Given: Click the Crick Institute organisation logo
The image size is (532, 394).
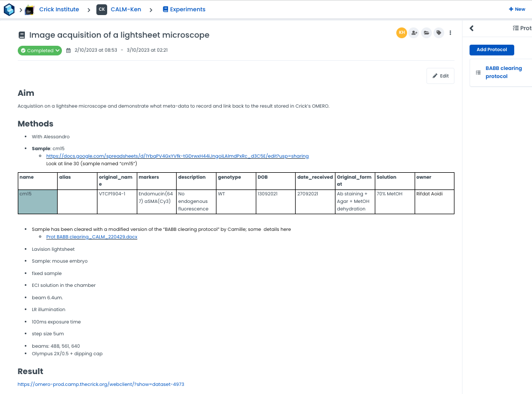Looking at the screenshot, I should pyautogui.click(x=30, y=9).
